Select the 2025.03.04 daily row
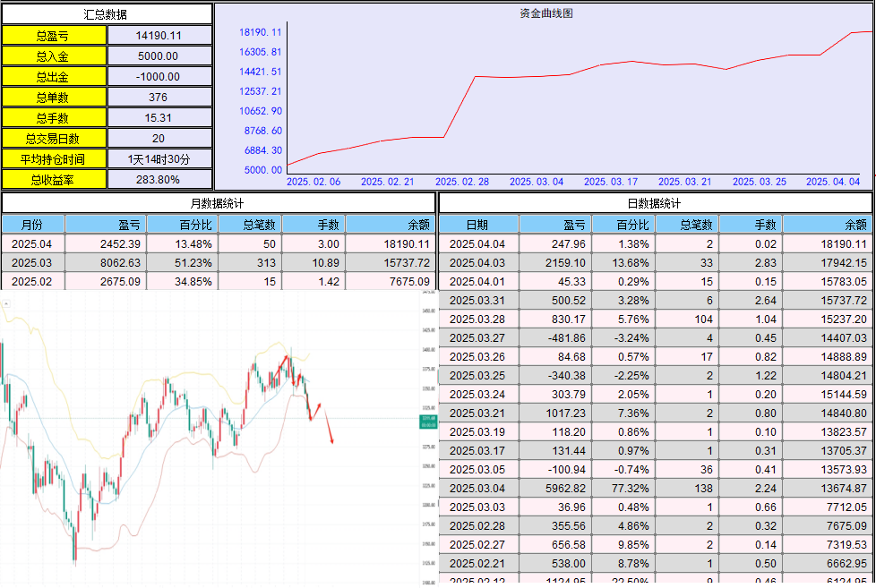The image size is (876, 588). pos(656,488)
